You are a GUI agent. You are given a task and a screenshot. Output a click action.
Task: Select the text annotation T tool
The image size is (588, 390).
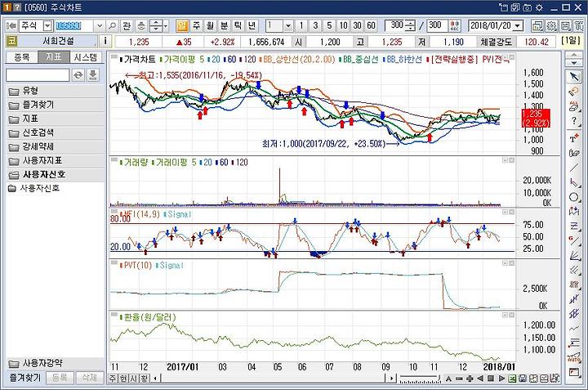[x=574, y=138]
